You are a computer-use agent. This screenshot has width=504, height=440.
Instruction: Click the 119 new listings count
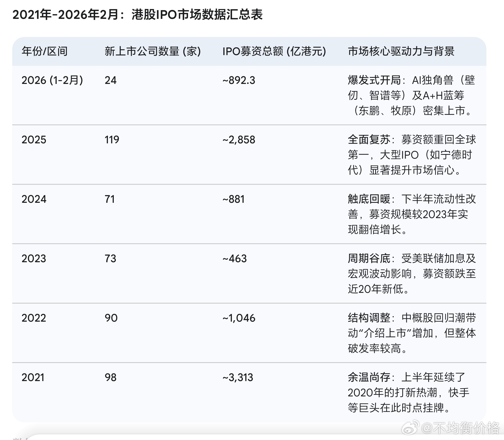[x=112, y=140]
